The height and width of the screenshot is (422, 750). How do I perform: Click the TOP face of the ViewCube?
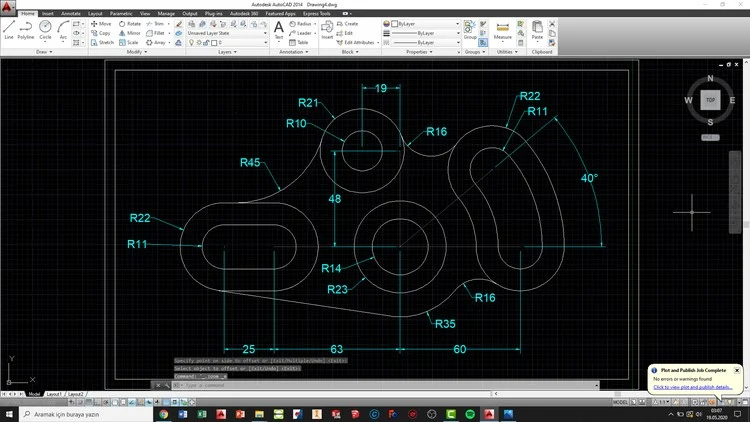point(709,100)
